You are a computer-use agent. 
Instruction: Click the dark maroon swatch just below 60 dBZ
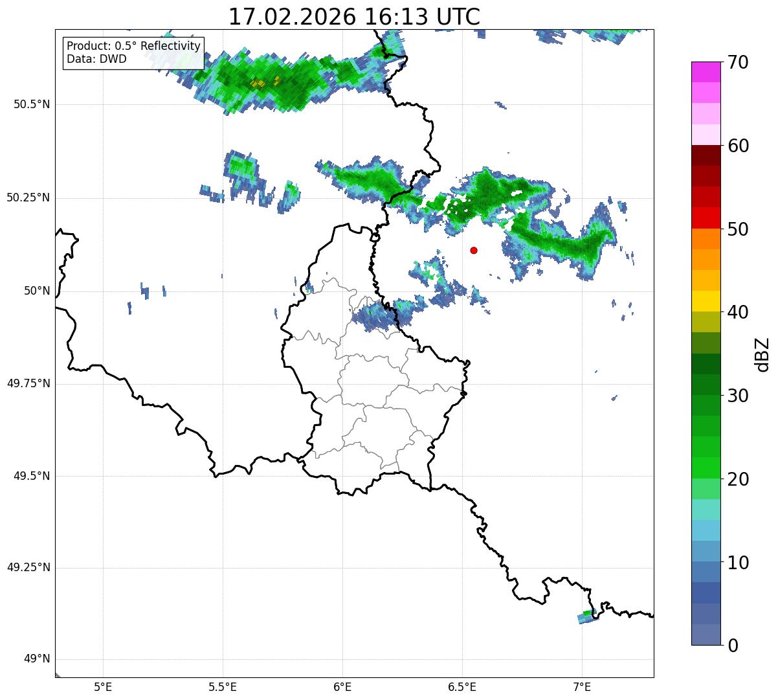coord(706,155)
